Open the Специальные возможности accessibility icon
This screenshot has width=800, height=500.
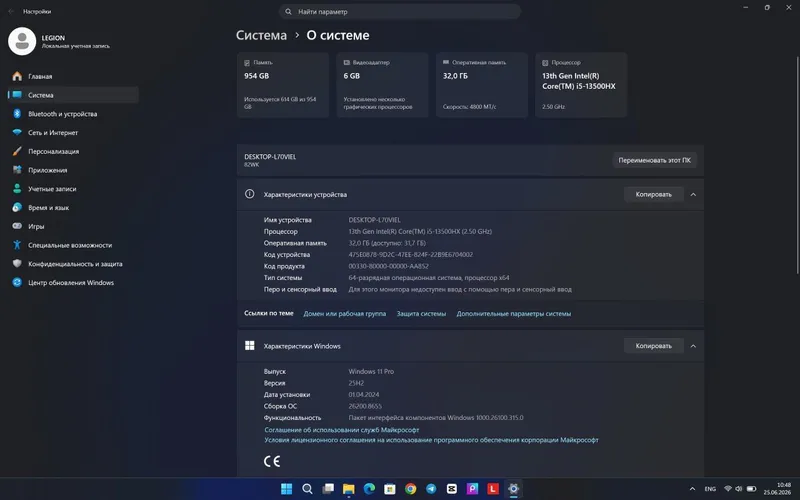click(x=17, y=245)
